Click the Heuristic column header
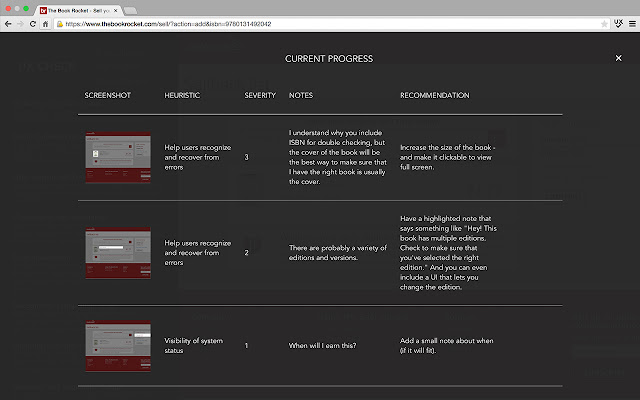640x400 pixels. point(183,96)
